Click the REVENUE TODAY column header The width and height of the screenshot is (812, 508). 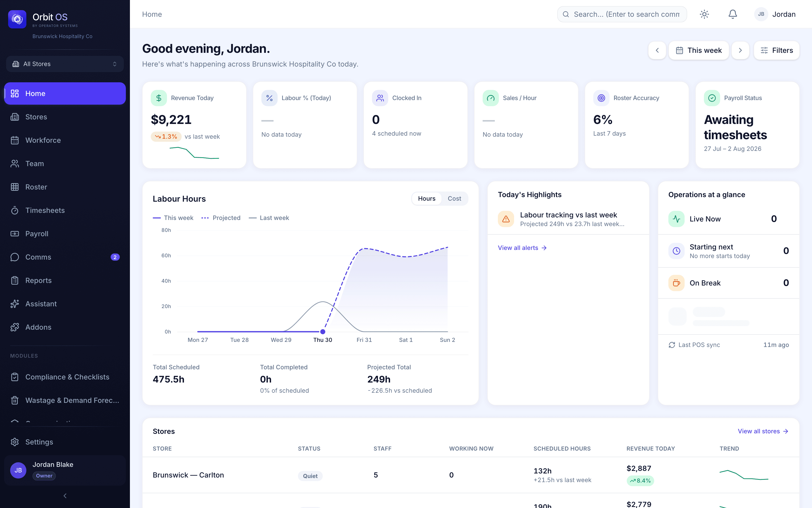tap(651, 449)
